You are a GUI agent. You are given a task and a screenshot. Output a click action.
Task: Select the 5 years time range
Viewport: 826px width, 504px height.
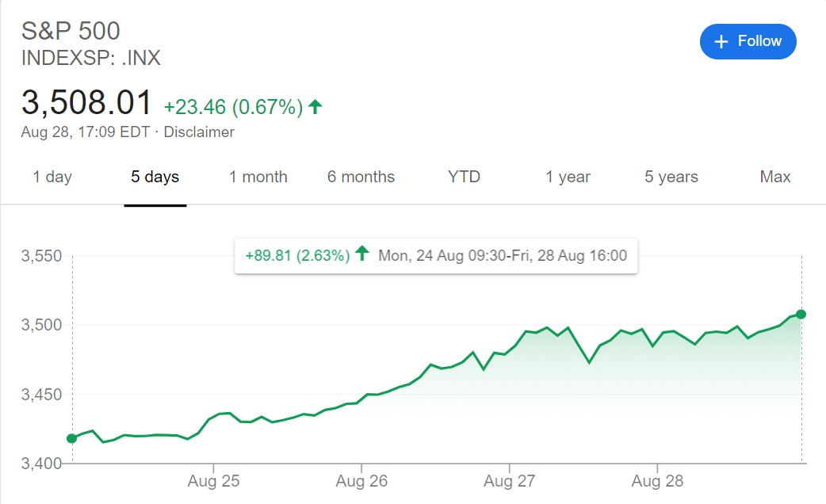[671, 177]
